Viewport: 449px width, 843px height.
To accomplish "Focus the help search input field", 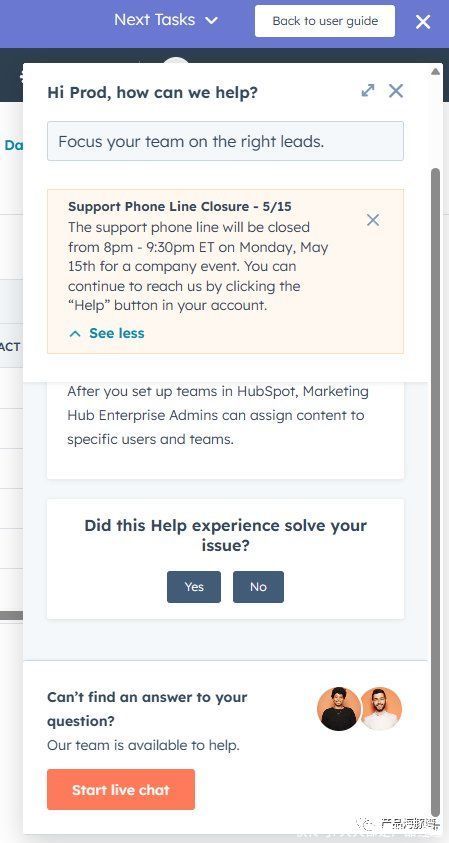I will tap(225, 141).
